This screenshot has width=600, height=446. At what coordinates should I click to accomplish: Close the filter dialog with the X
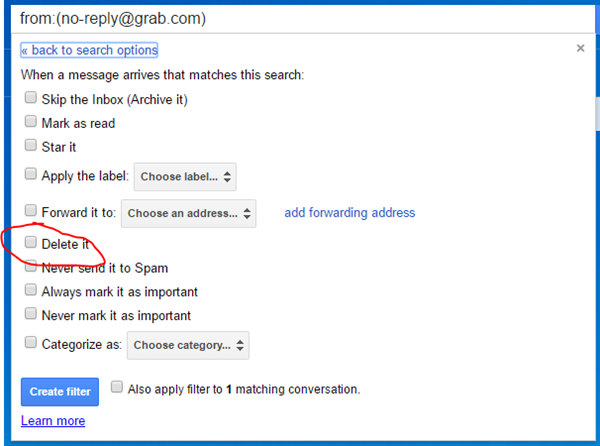[x=580, y=48]
